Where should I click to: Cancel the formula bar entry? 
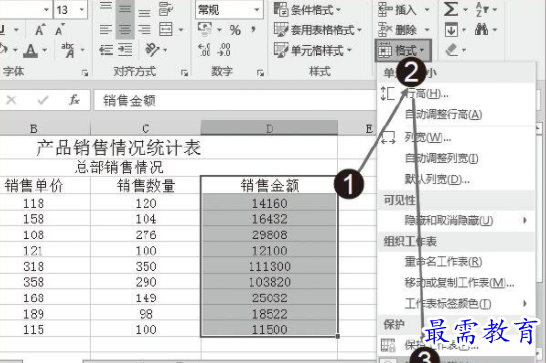click(11, 100)
